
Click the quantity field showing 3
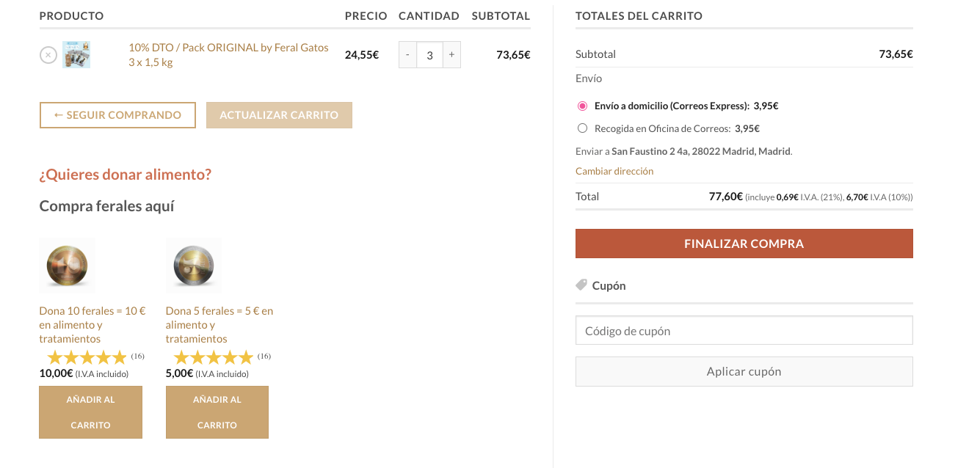pyautogui.click(x=429, y=55)
